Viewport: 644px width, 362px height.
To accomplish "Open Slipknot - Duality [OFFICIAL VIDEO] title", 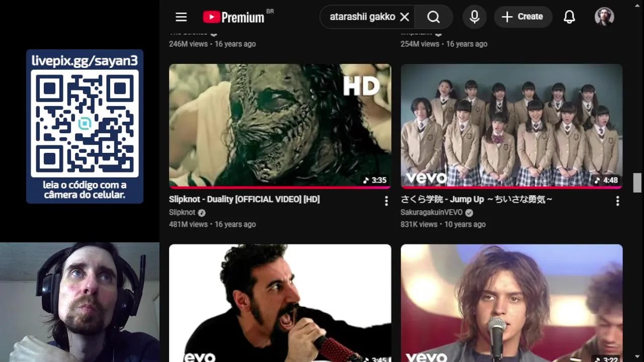I will coord(245,200).
